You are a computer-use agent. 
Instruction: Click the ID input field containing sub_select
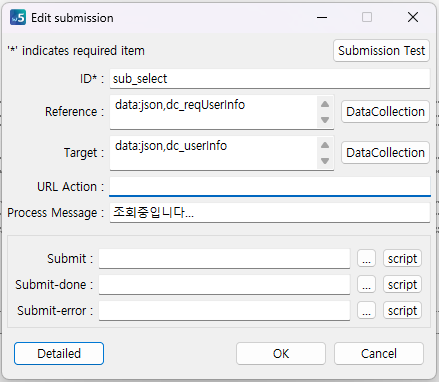[270, 79]
